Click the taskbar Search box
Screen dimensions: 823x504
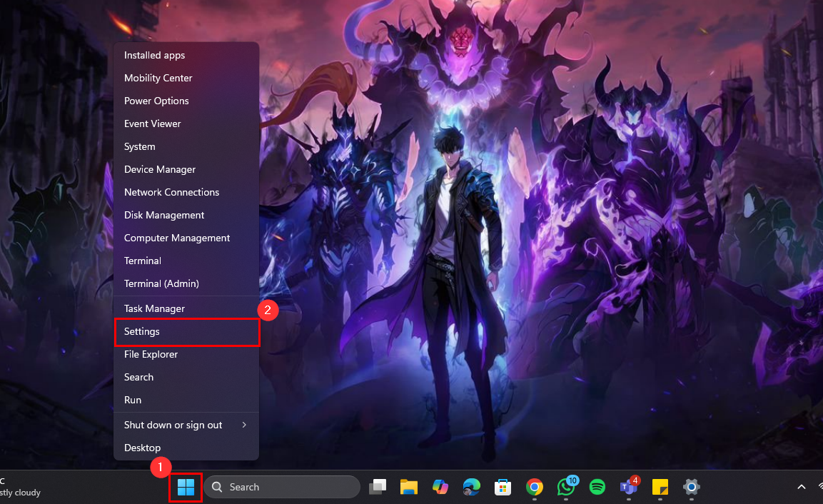[x=282, y=487]
